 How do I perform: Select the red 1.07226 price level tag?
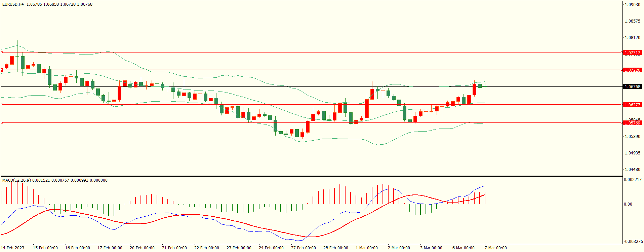[632, 70]
